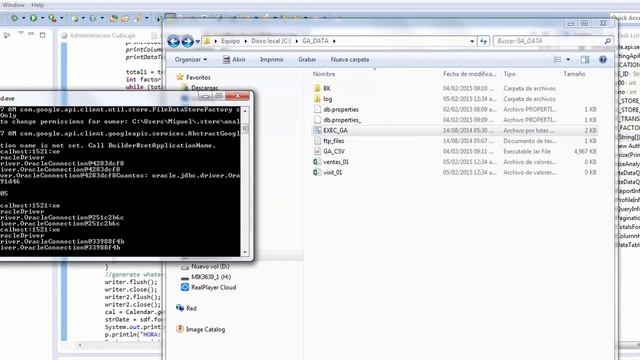Refresh the GA_DATA folder view
This screenshot has height=360, width=640.
coord(484,41)
